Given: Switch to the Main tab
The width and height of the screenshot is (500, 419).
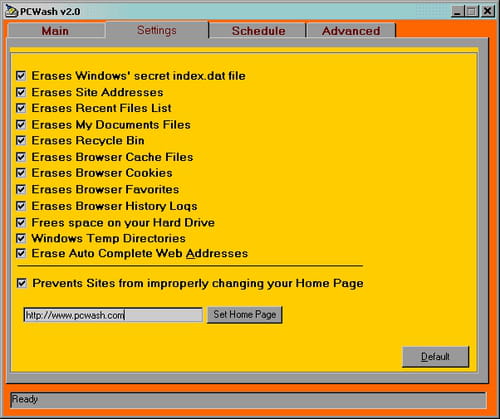Looking at the screenshot, I should click(x=56, y=31).
